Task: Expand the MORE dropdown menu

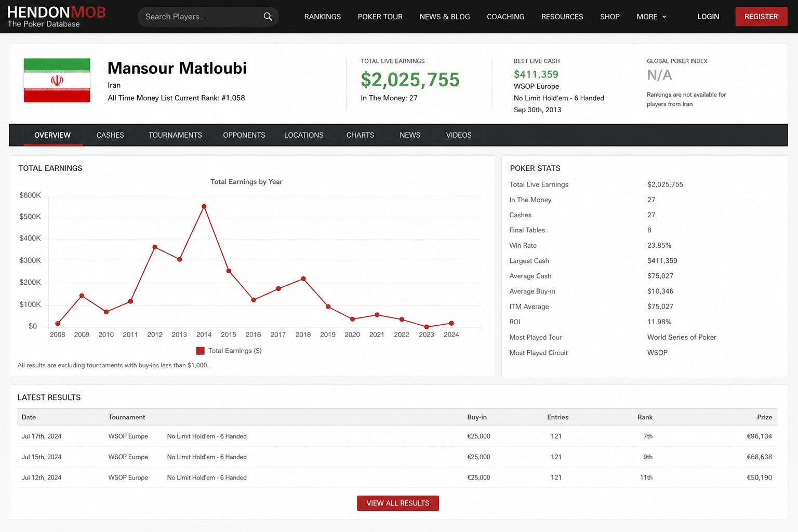Action: tap(651, 17)
